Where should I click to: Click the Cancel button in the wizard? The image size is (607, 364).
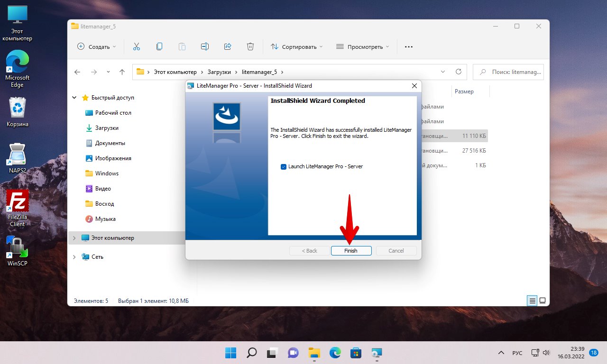click(x=396, y=251)
